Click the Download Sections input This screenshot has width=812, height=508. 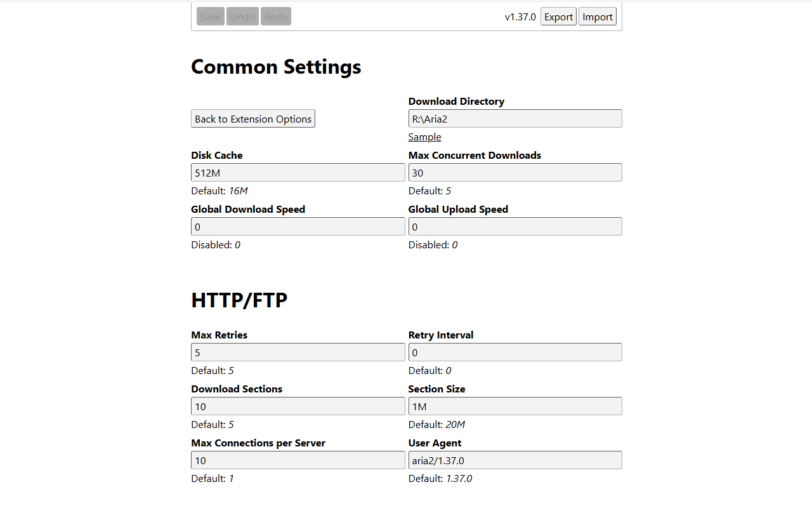298,406
